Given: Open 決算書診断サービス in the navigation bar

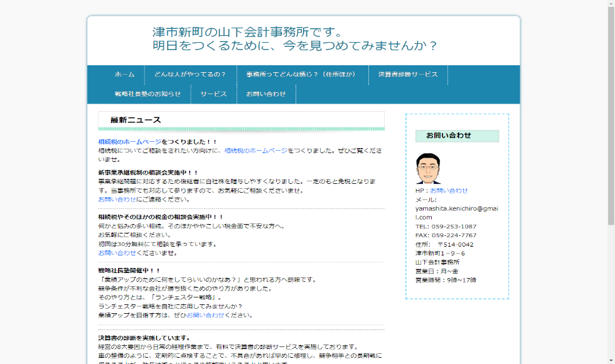Looking at the screenshot, I should [x=408, y=74].
